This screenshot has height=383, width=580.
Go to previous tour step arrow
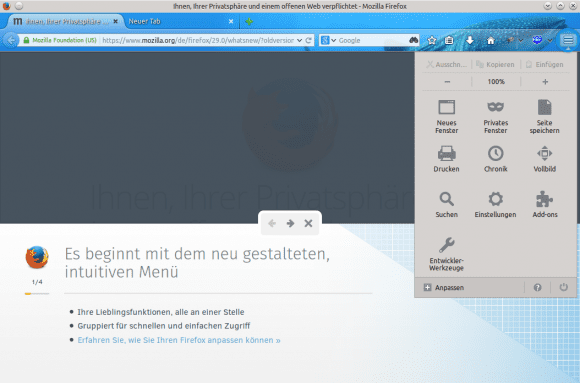coord(272,223)
